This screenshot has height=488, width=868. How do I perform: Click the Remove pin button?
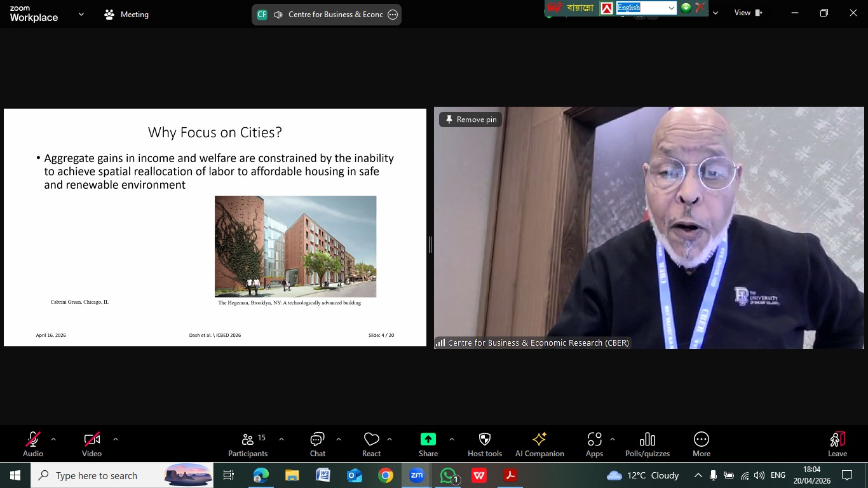point(471,119)
